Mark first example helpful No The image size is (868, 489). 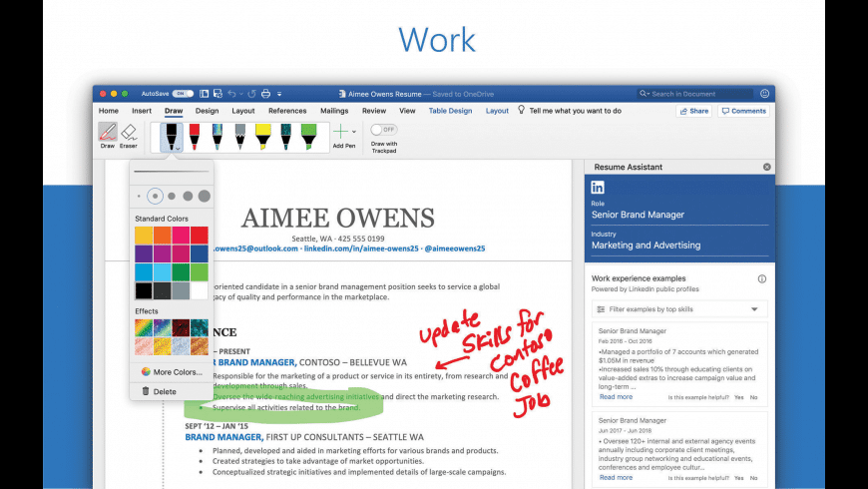pyautogui.click(x=754, y=397)
